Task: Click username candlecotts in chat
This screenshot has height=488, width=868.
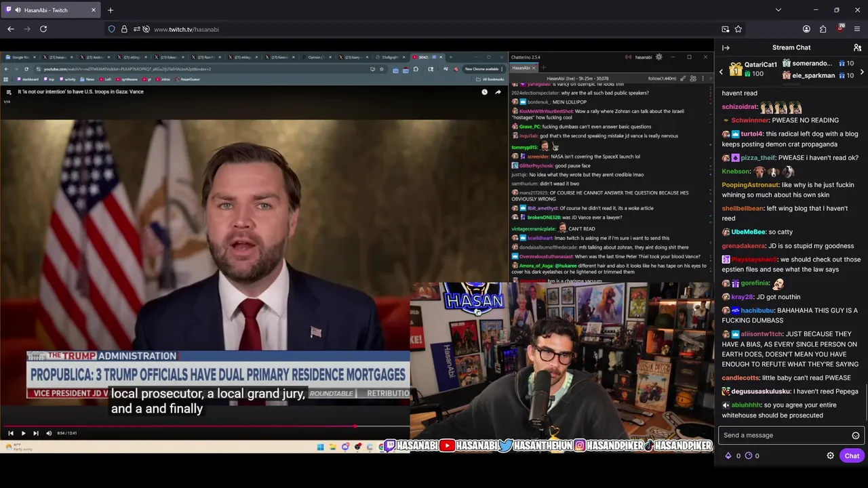Action: click(741, 378)
